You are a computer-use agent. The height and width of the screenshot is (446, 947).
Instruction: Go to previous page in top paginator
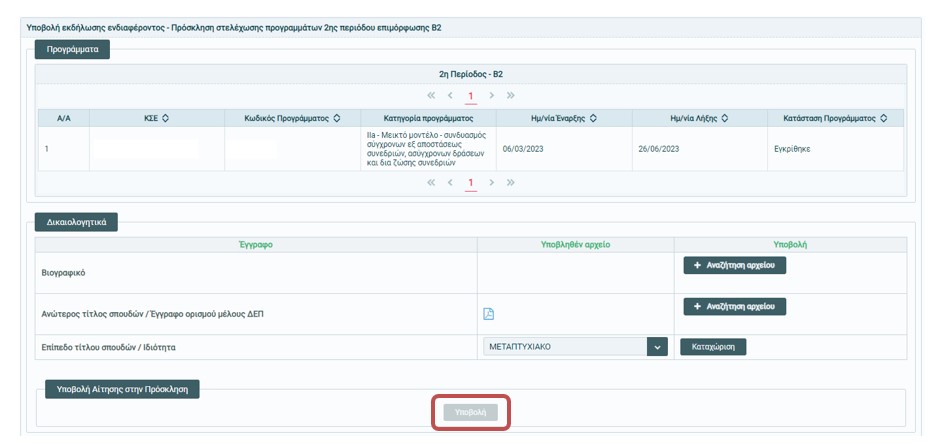[451, 96]
